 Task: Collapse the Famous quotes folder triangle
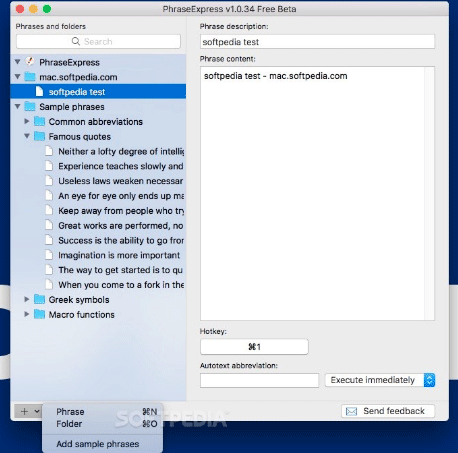[x=27, y=136]
